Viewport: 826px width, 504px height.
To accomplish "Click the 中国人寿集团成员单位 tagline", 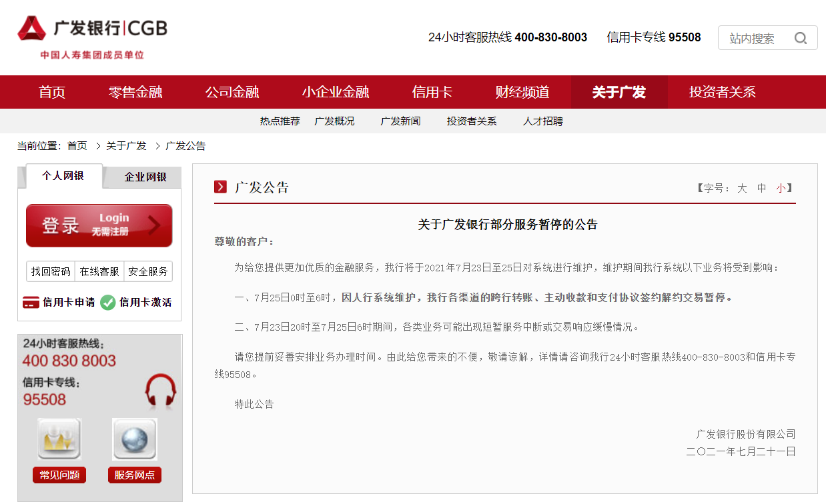I will coord(92,55).
